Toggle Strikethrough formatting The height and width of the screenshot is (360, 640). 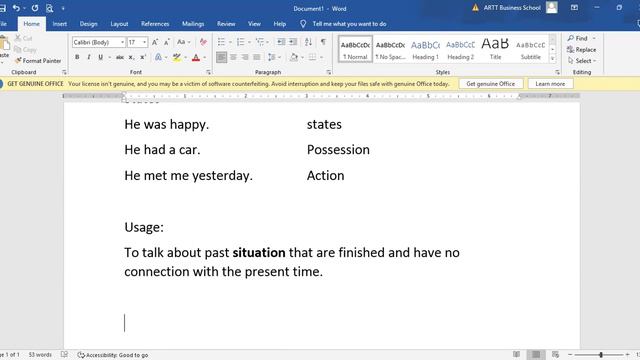(x=120, y=57)
